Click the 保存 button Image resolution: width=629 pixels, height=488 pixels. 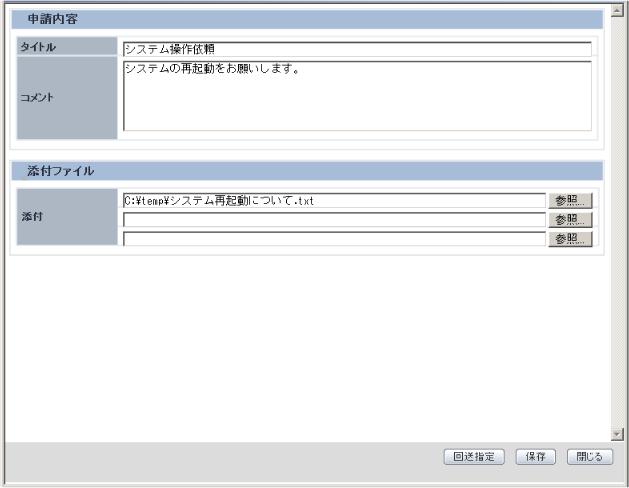pyautogui.click(x=535, y=456)
